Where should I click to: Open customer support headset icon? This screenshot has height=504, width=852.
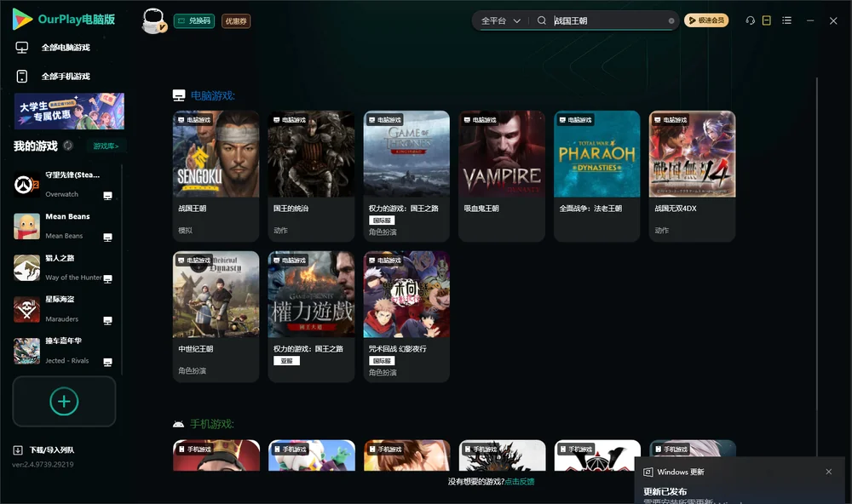[751, 20]
